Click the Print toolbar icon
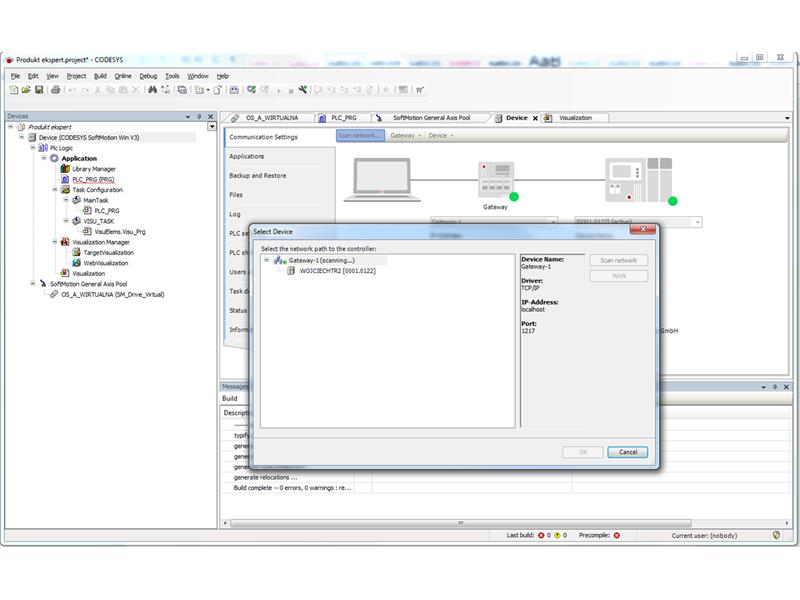Image resolution: width=800 pixels, height=600 pixels. [56, 90]
